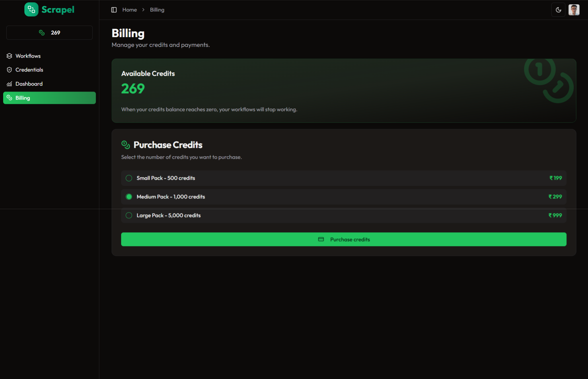Toggle the sidebar panel icon

[x=114, y=10]
